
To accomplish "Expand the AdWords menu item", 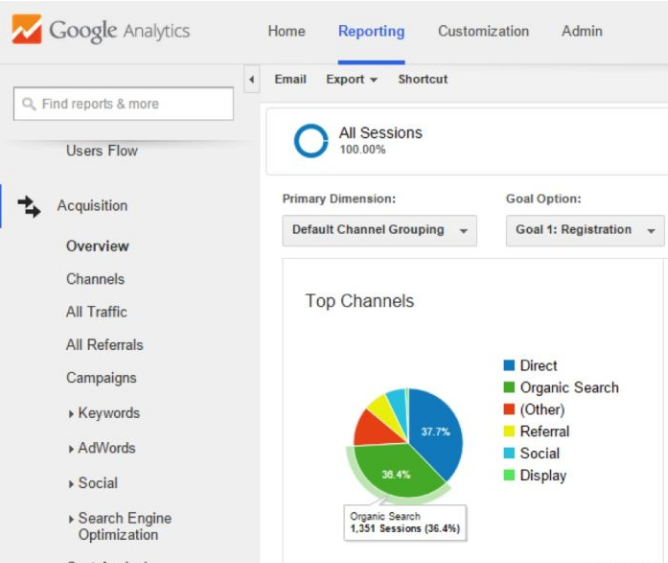I will (102, 448).
